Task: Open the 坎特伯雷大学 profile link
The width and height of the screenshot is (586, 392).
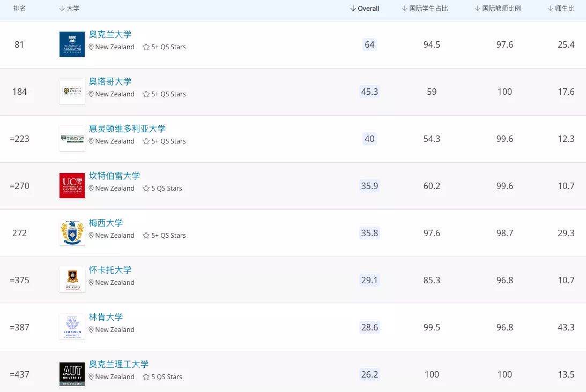Action: (114, 176)
